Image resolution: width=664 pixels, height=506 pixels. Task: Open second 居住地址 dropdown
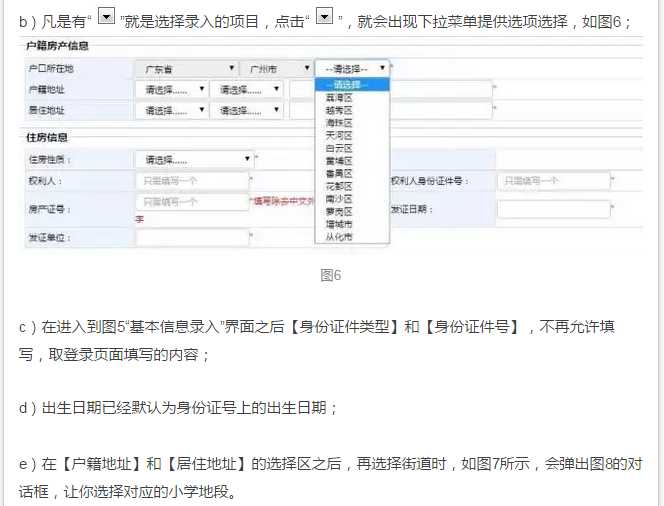point(246,107)
